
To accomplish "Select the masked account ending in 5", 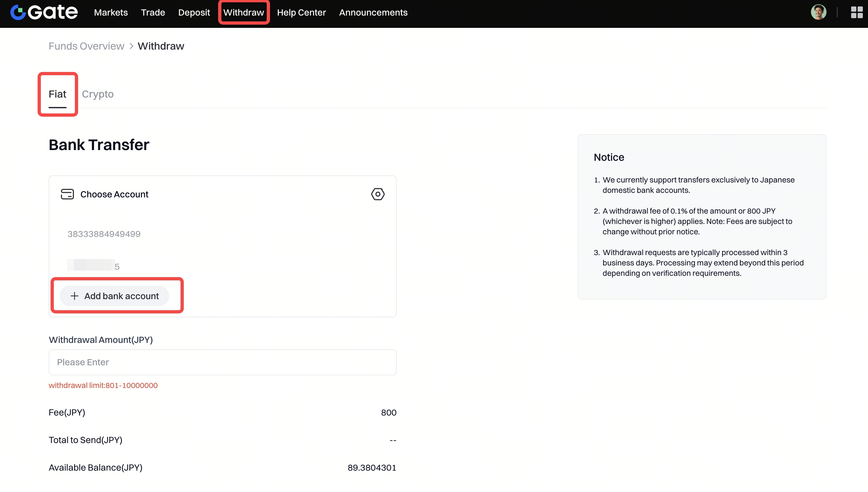I will (94, 266).
